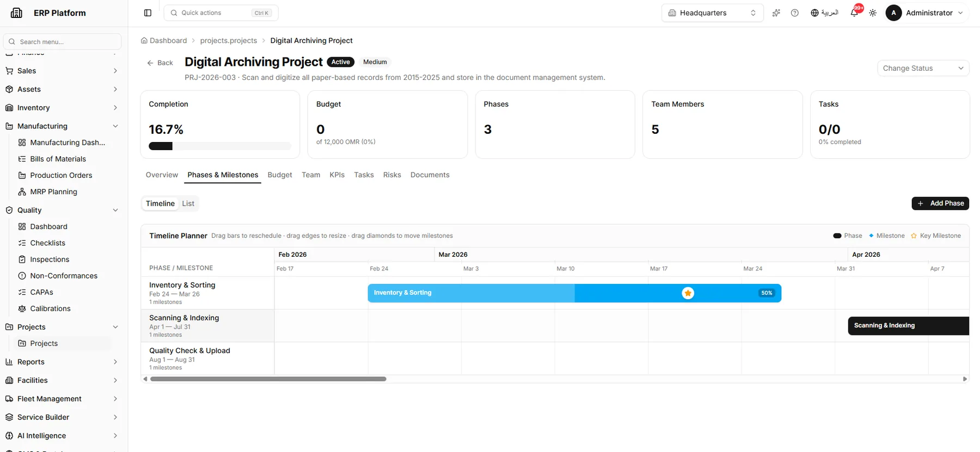Switch language to Arabic with globe icon
The height and width of the screenshot is (452, 980).
pyautogui.click(x=824, y=13)
